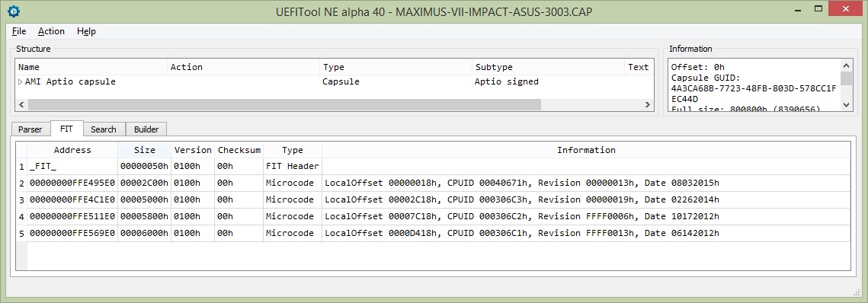Screen dimensions: 868x303
Task: Click the Size column header in FIT table
Action: [145, 150]
